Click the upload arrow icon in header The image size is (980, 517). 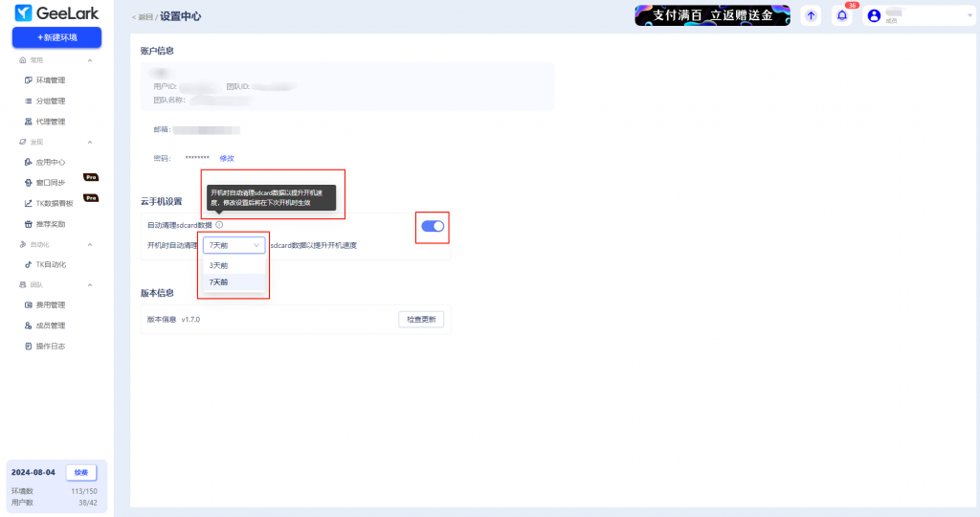811,15
